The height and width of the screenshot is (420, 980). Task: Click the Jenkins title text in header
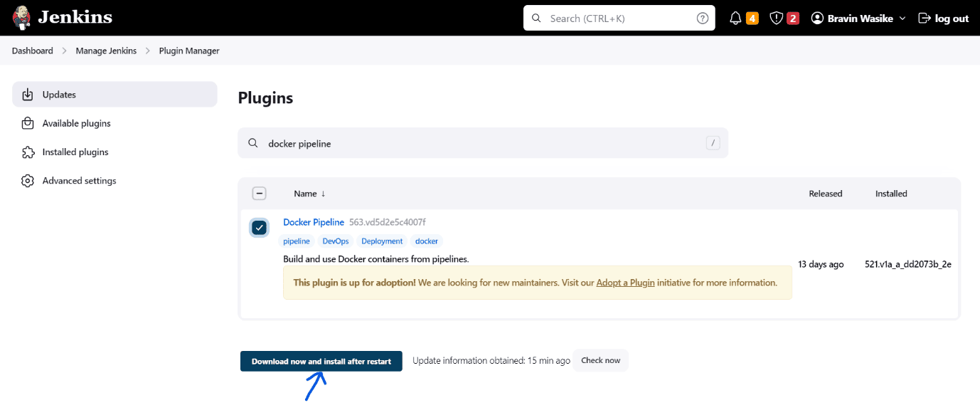pyautogui.click(x=75, y=18)
